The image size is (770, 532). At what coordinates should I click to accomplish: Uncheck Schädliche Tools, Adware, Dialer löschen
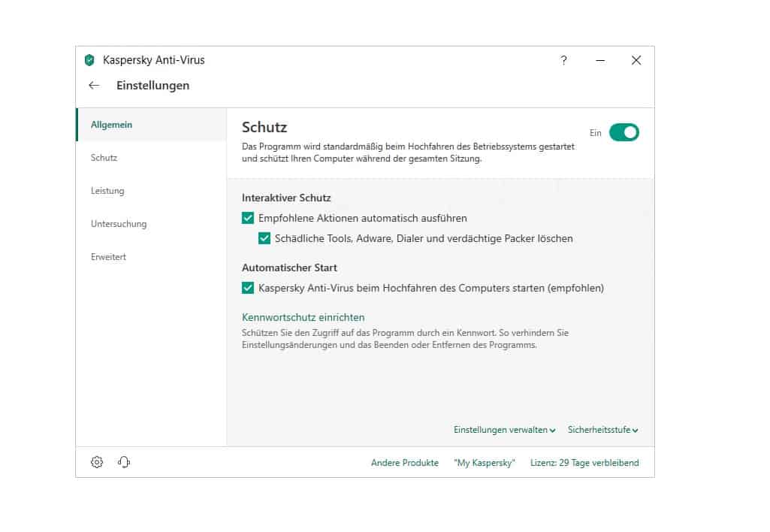[264, 239]
